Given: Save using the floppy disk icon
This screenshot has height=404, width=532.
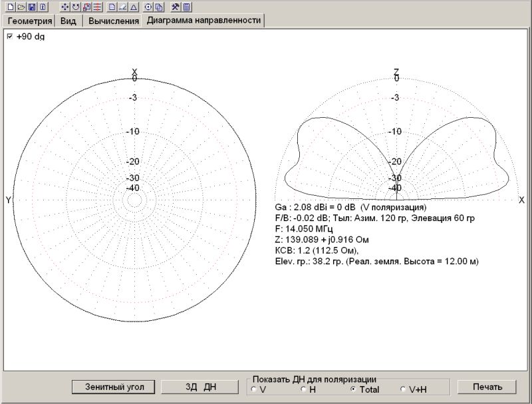Looking at the screenshot, I should click(31, 7).
